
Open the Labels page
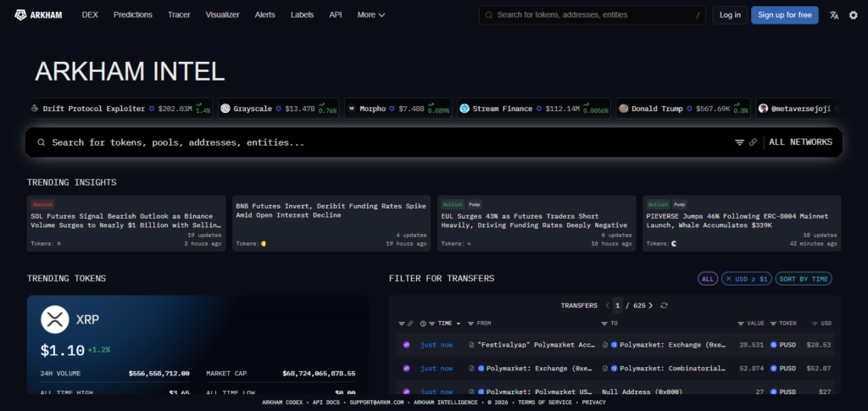click(x=303, y=15)
